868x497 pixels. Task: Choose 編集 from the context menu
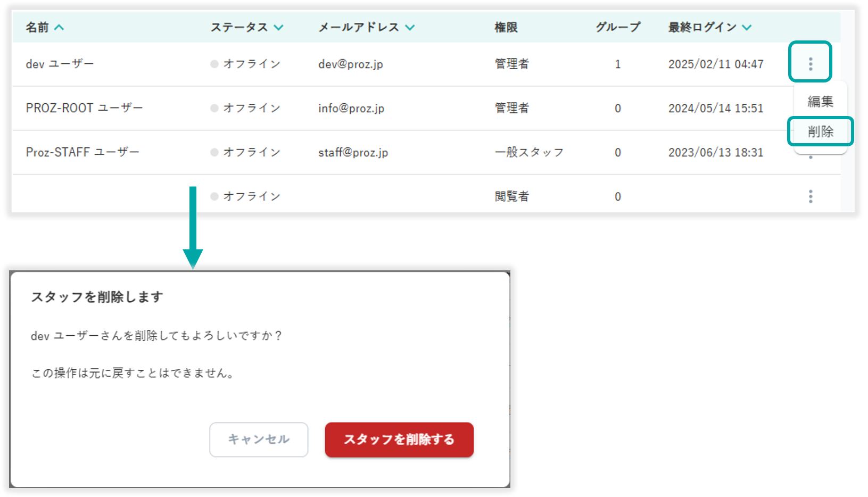point(820,101)
